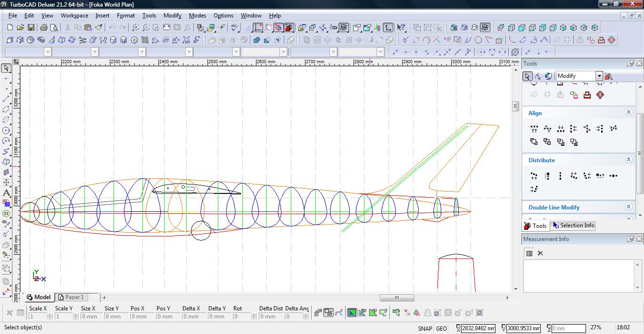Screen dimensions: 644x334
Task: Click the Help pointer question mark icon
Action: click(x=401, y=28)
